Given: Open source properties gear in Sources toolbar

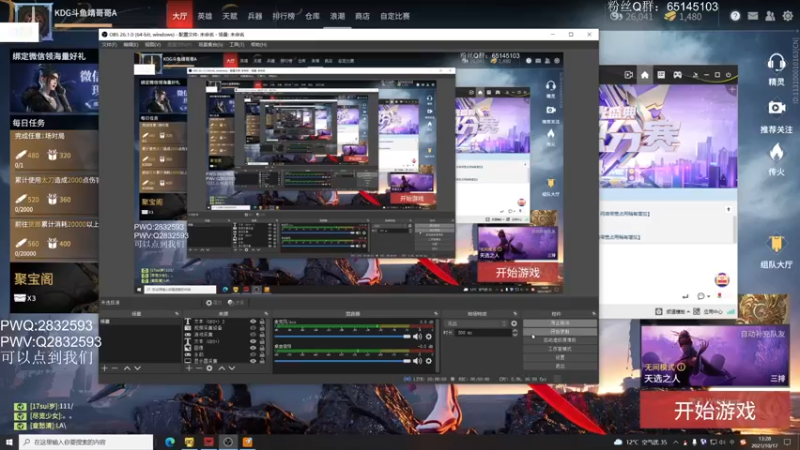Looking at the screenshot, I should [x=210, y=368].
